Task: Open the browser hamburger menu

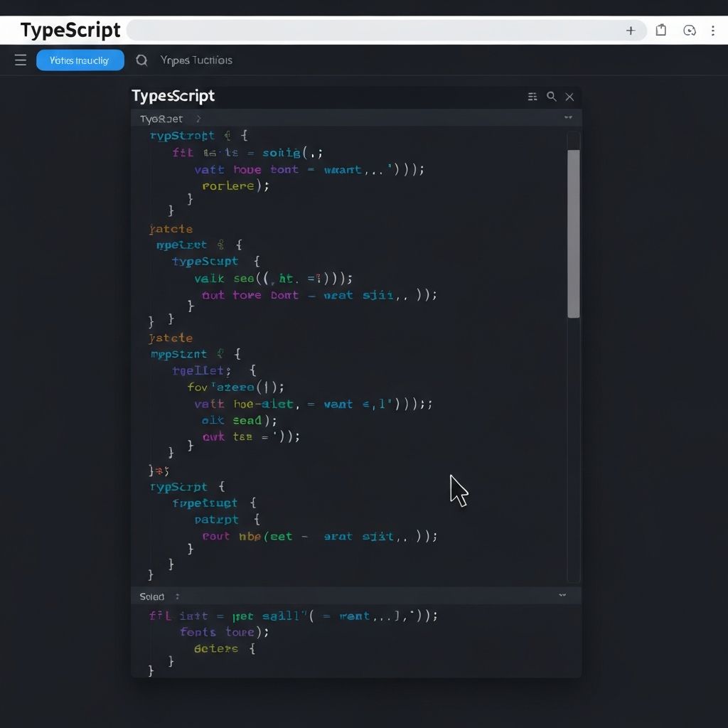Action: 20,60
